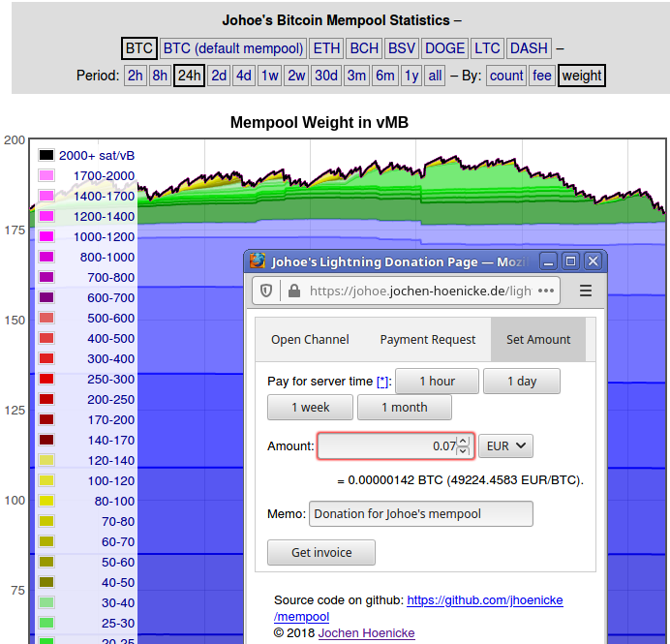Switch to the BSV mempool

[x=401, y=48]
